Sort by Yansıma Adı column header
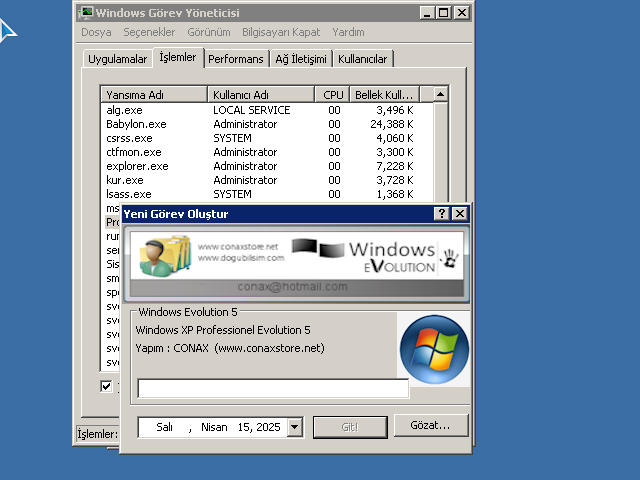 [x=154, y=95]
